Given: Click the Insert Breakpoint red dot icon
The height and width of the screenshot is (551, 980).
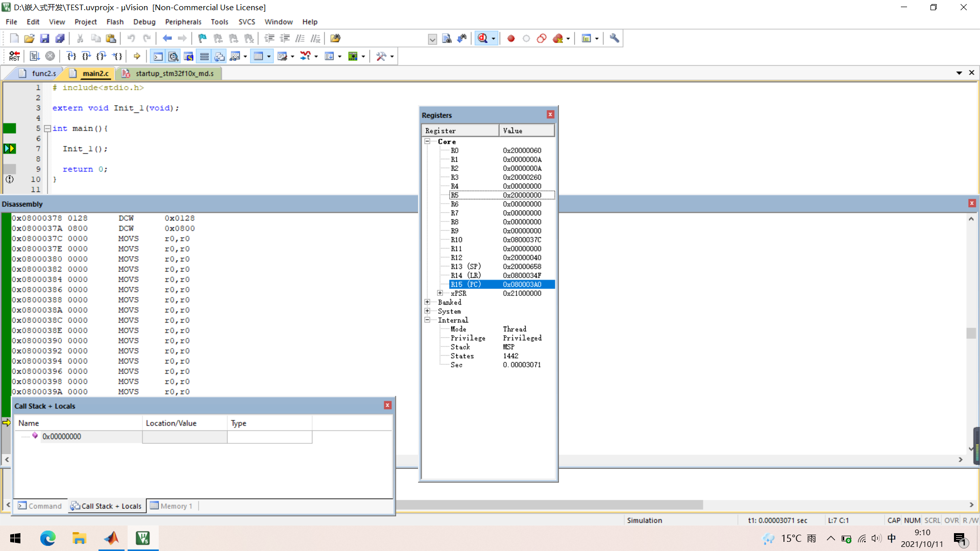Looking at the screenshot, I should (511, 38).
